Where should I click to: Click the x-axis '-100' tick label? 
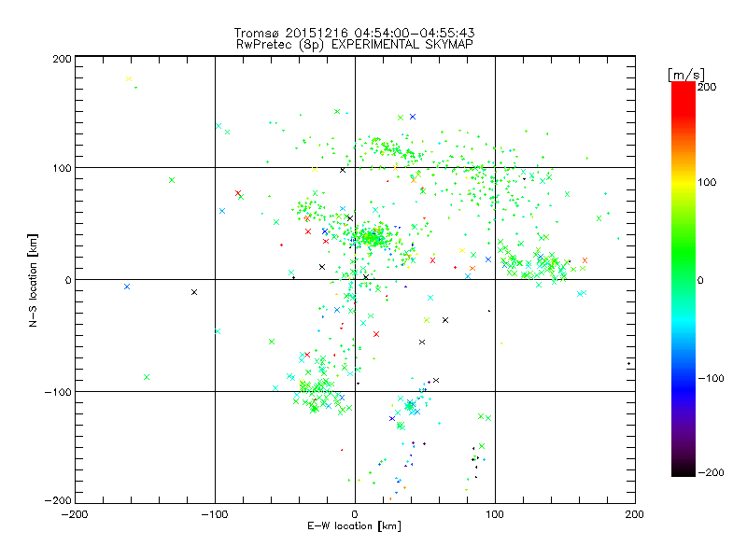click(215, 514)
